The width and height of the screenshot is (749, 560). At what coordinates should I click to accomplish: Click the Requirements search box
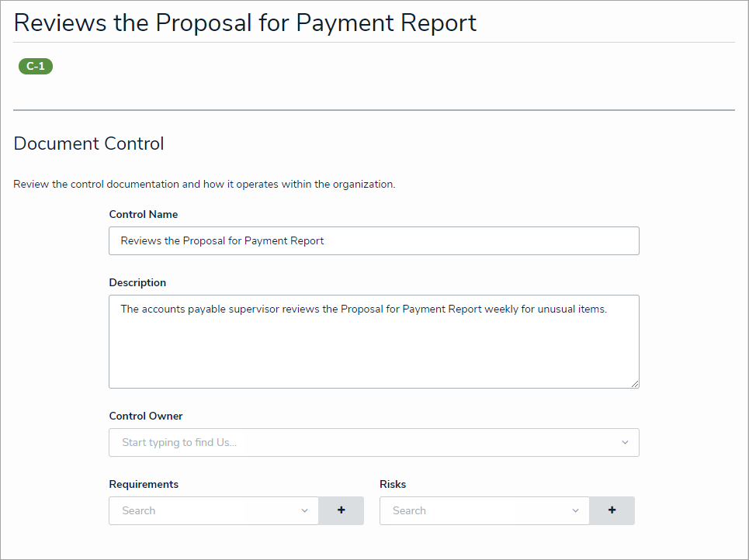(202, 510)
